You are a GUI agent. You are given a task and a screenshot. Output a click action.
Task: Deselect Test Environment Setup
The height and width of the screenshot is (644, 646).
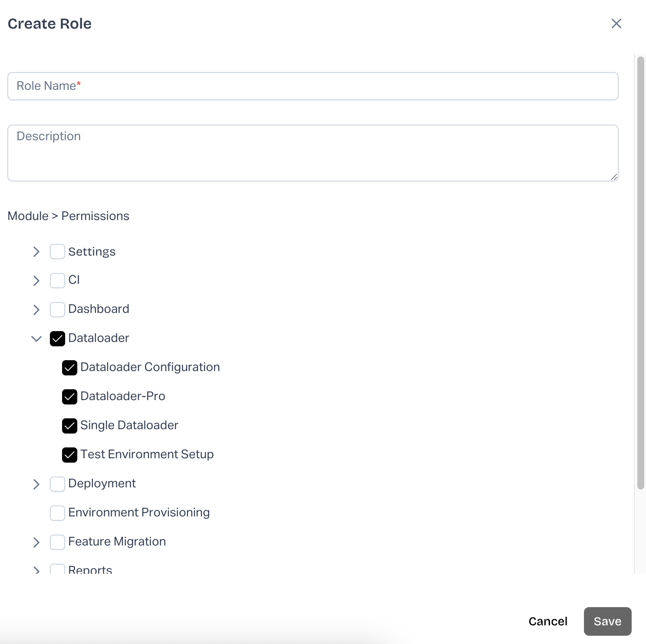tap(69, 455)
